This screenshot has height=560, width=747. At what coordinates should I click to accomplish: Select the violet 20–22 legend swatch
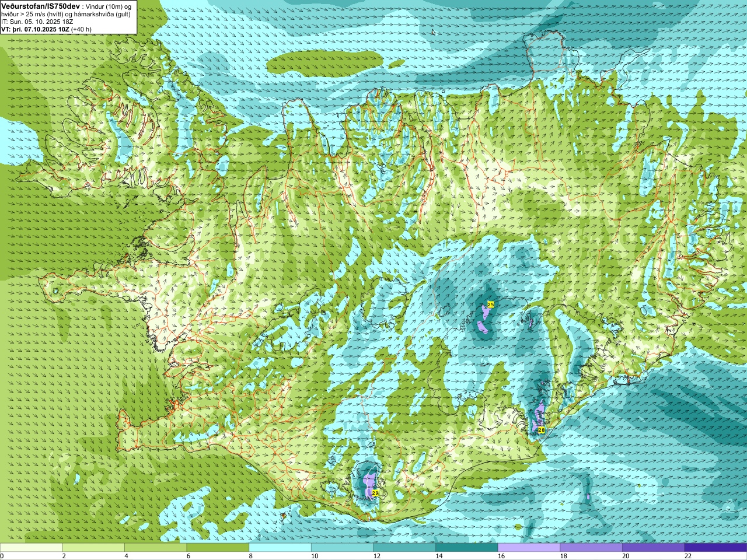coord(654,547)
